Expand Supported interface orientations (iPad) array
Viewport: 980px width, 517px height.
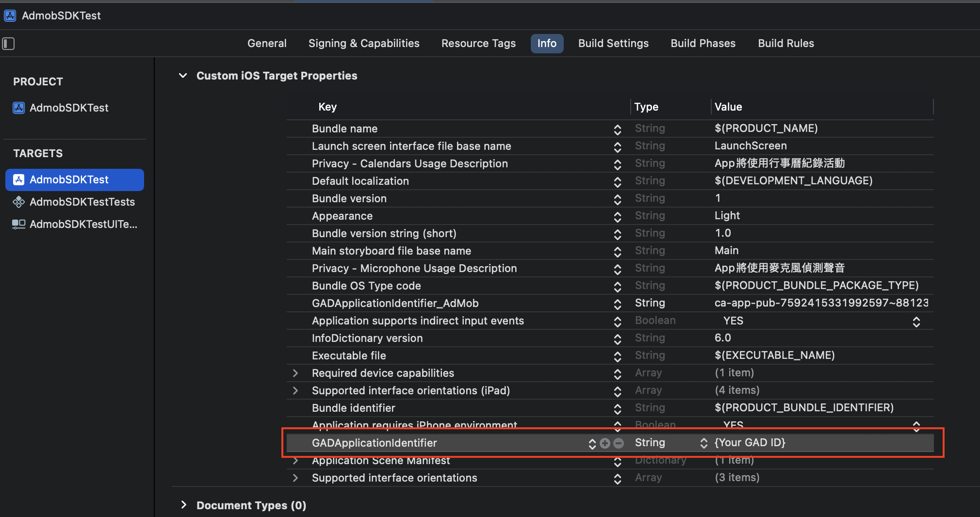click(x=295, y=390)
